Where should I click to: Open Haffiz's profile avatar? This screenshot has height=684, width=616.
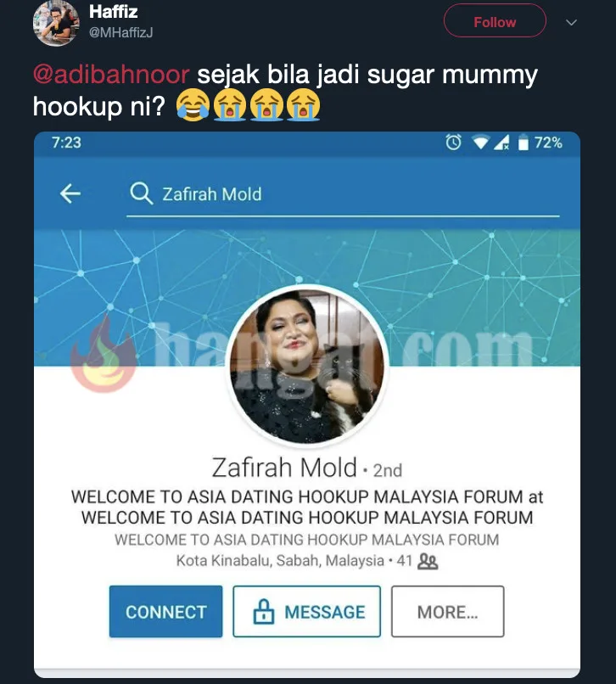[x=56, y=23]
